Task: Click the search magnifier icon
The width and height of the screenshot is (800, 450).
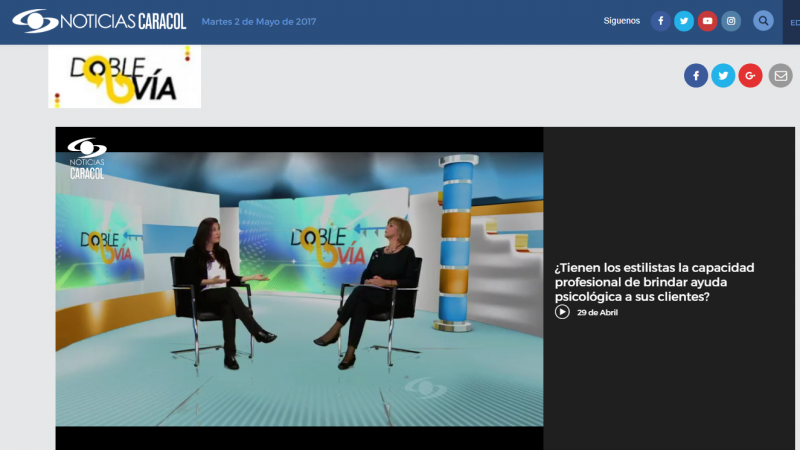Action: click(763, 21)
